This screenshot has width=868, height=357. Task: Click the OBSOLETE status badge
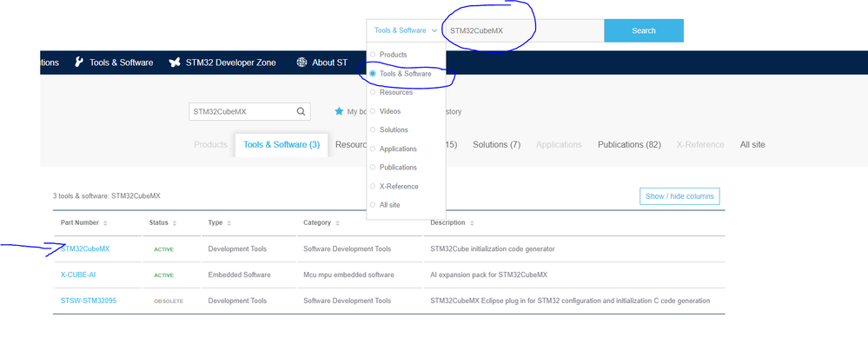(169, 301)
